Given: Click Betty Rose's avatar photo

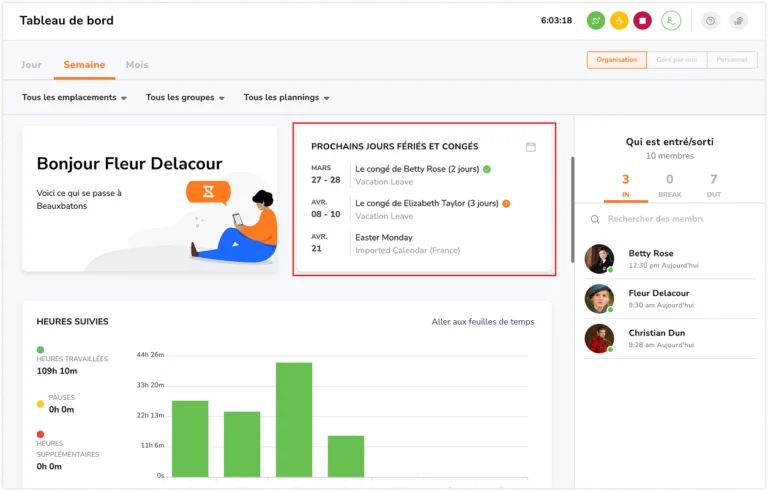Looking at the screenshot, I should [x=599, y=259].
